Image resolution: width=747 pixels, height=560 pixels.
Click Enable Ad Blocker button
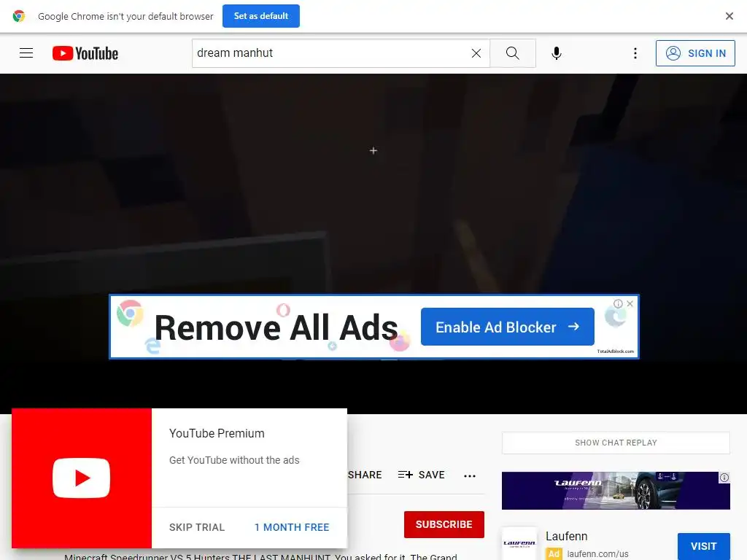[x=508, y=327]
